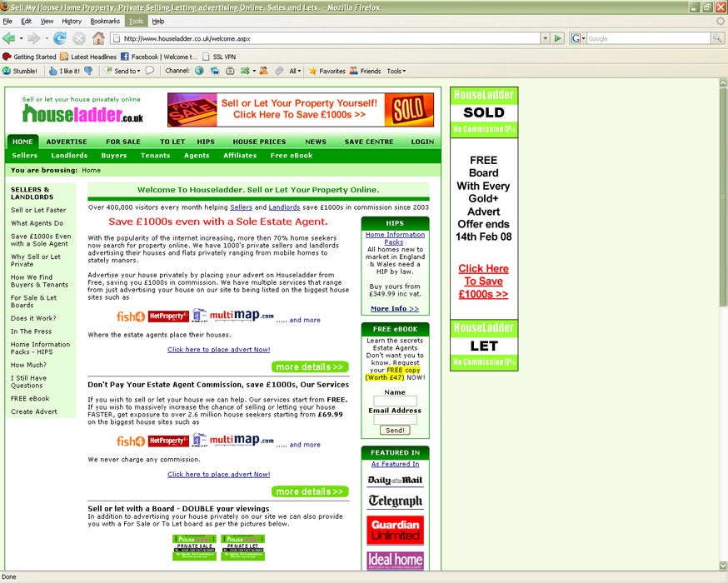728x583 pixels.
Task: Click the Name input field
Action: 395,401
